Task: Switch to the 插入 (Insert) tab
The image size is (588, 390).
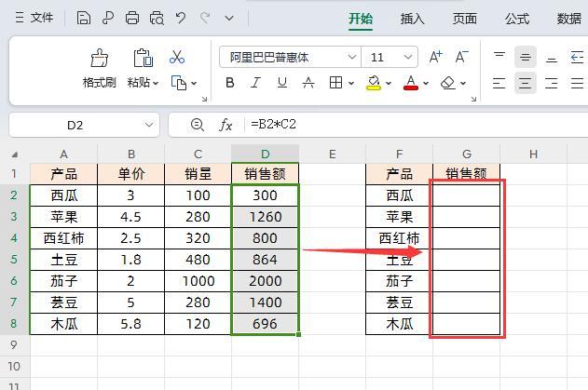Action: coord(412,19)
